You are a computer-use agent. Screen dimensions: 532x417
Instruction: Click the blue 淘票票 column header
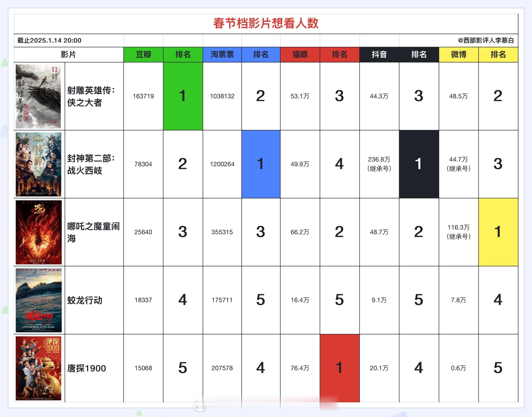click(222, 54)
